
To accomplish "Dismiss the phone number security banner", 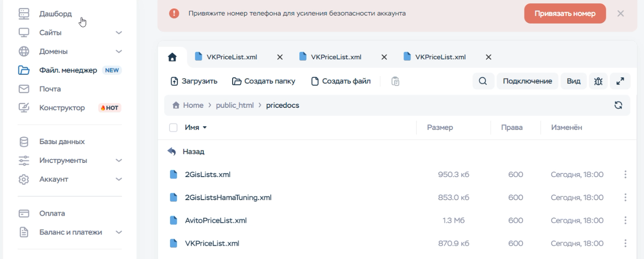I will tap(620, 14).
